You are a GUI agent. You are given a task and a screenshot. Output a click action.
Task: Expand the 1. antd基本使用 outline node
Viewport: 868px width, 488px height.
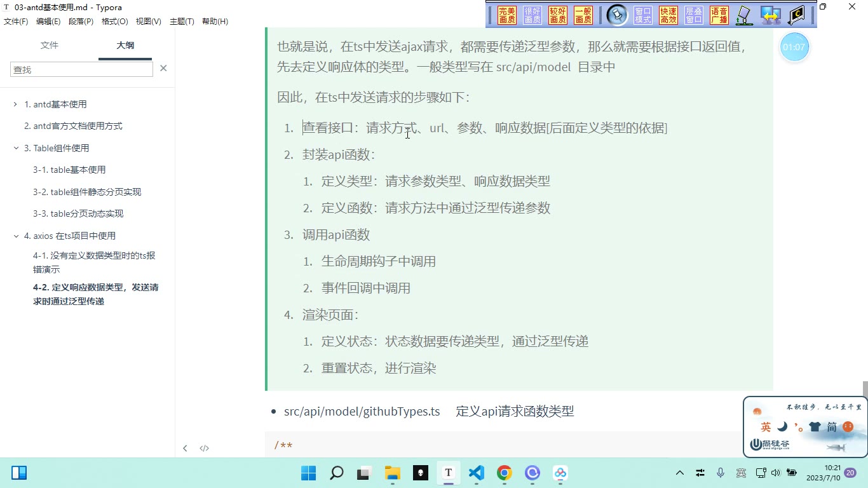coord(15,104)
